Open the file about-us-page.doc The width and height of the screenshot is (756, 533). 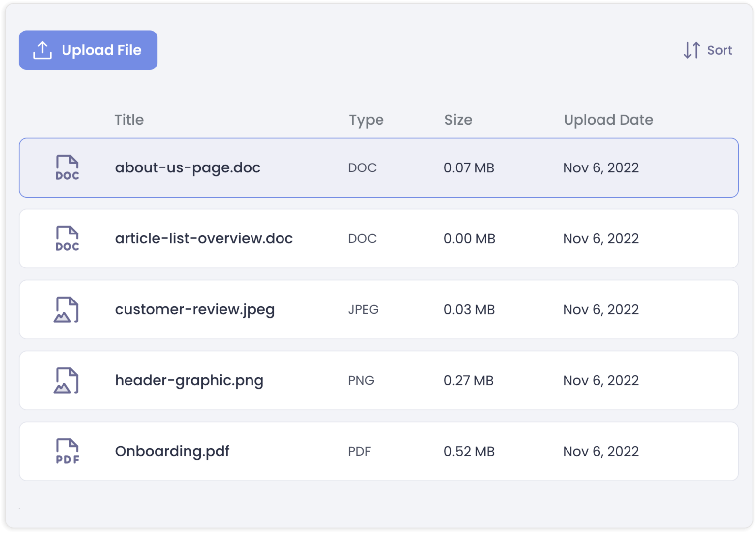pos(188,167)
